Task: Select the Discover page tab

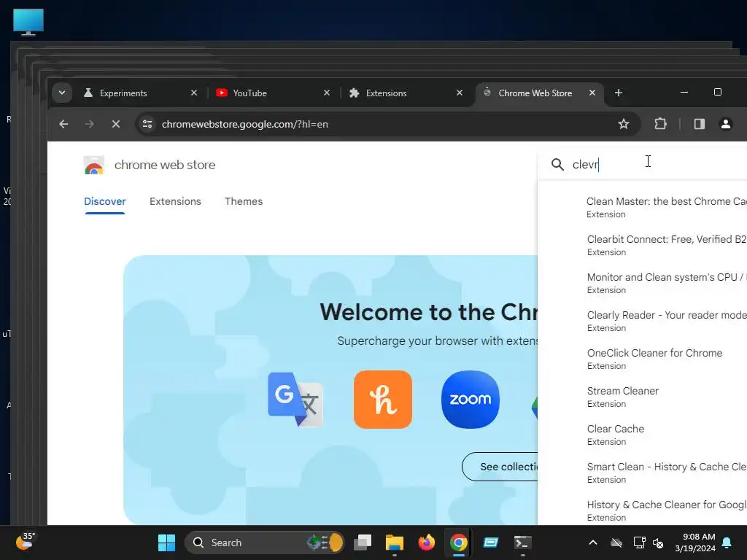Action: point(105,201)
